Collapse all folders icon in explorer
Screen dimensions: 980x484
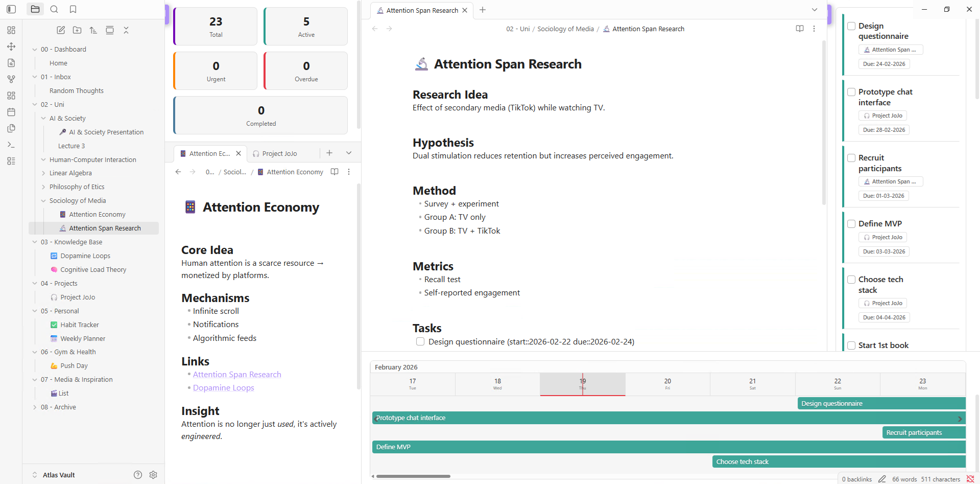[126, 30]
